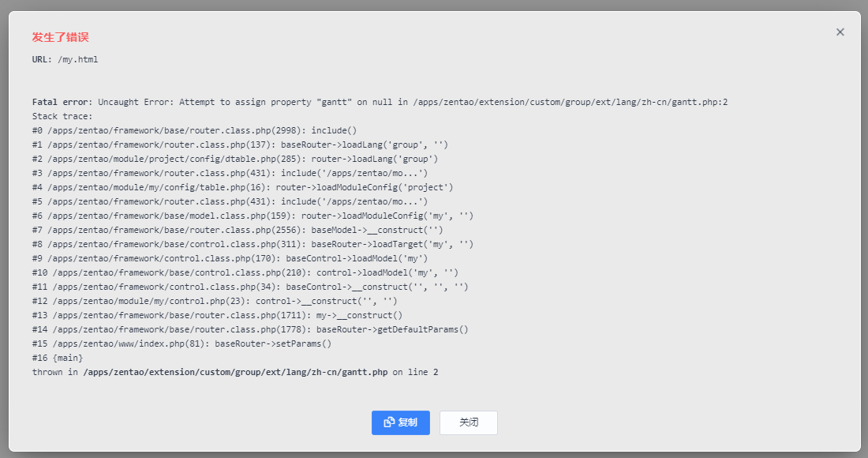Click the Fatal error message line
This screenshot has height=458, width=868.
point(380,102)
